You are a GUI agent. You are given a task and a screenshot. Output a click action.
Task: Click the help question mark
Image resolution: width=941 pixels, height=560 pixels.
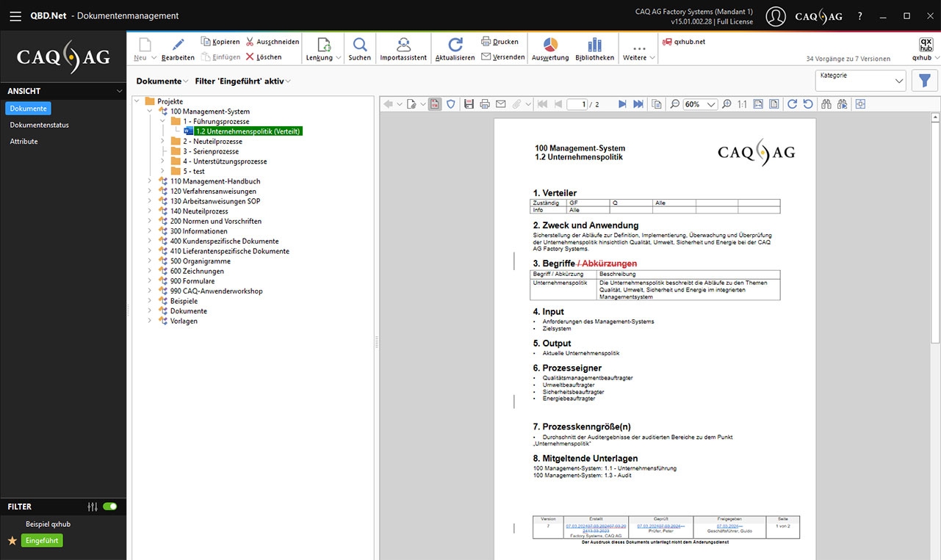[x=860, y=16]
